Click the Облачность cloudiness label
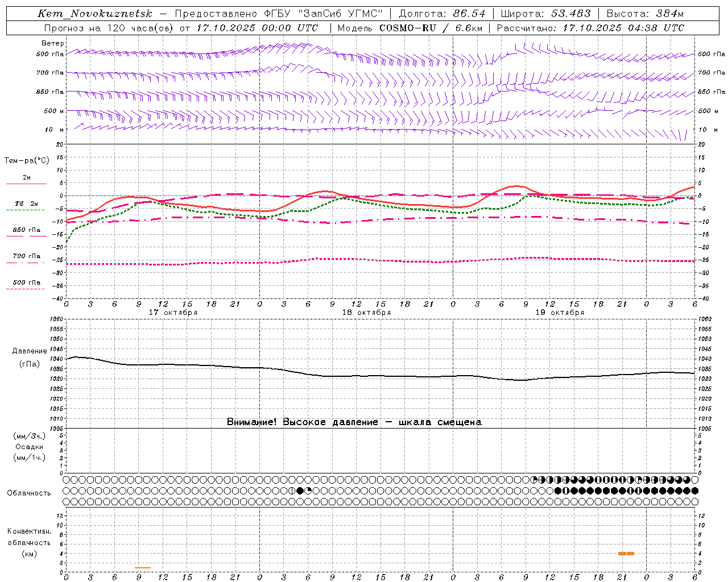 (29, 493)
